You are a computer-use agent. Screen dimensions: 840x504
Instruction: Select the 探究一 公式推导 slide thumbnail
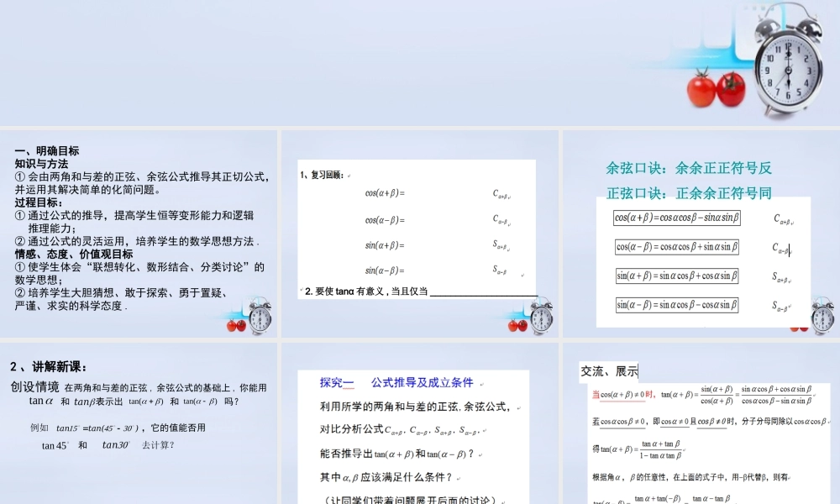pyautogui.click(x=420, y=423)
